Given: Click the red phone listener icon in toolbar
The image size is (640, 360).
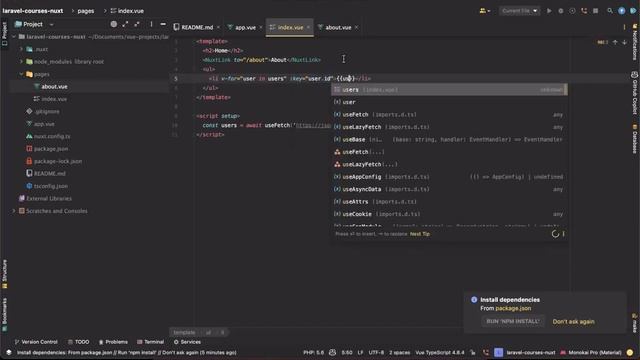Looking at the screenshot, I should point(584,11).
